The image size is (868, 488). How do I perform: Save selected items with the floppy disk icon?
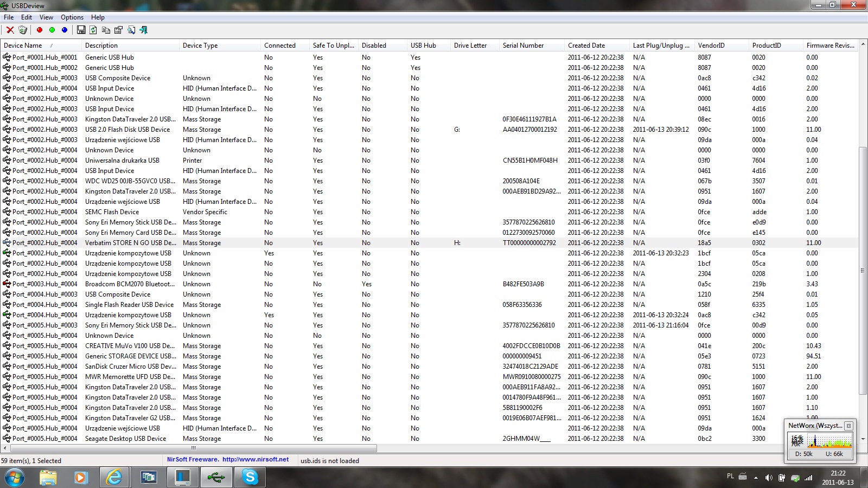(x=81, y=30)
